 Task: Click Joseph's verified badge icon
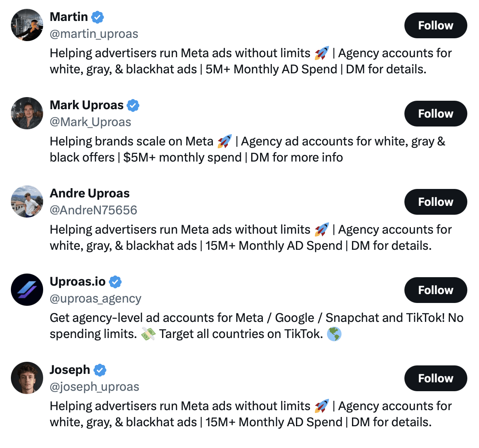point(100,370)
